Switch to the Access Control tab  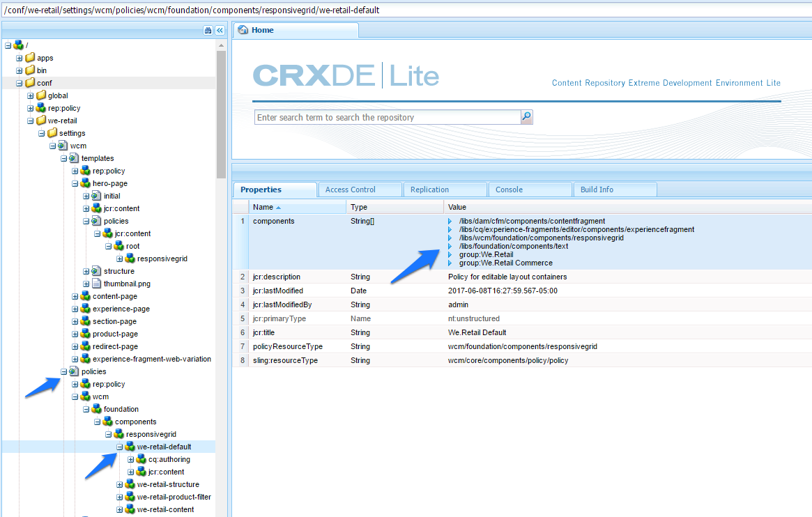pyautogui.click(x=360, y=190)
